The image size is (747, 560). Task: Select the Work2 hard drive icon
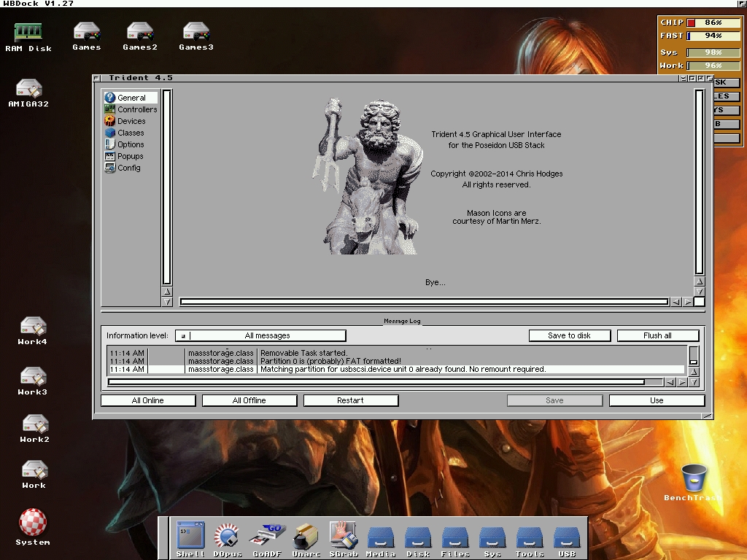[x=34, y=428]
